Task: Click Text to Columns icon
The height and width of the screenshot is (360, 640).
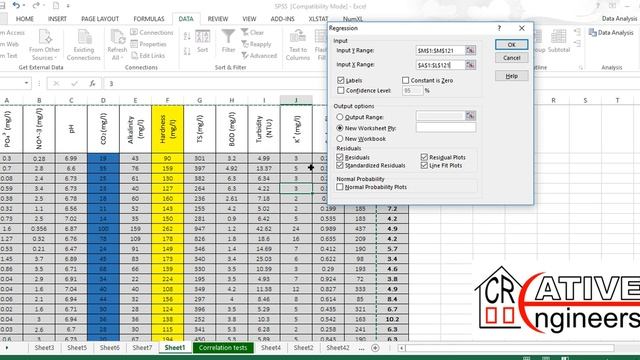Action: tap(298, 37)
